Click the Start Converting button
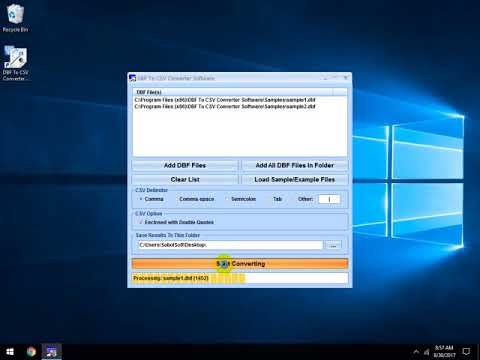Viewport: 480px width, 360px height. (x=240, y=264)
